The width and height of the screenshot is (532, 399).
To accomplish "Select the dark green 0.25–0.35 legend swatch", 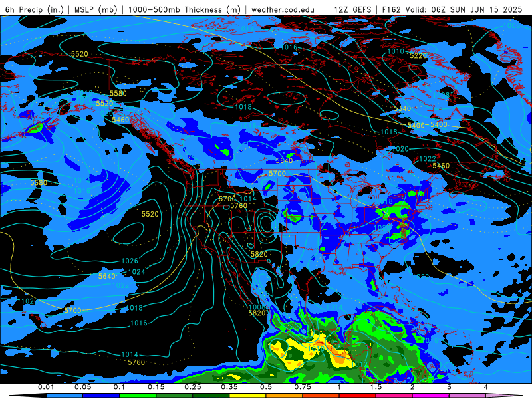I will point(211,396).
